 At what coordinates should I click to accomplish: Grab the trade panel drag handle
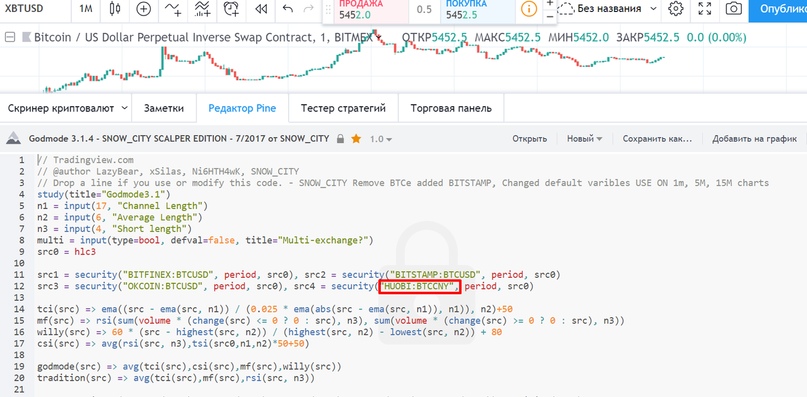(x=327, y=9)
